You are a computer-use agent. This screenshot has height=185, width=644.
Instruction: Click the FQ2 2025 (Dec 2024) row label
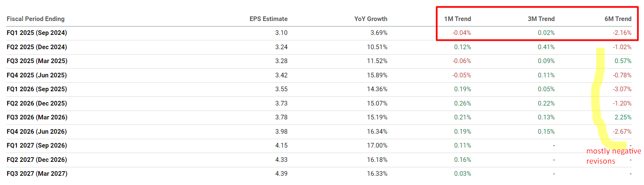[x=37, y=47]
